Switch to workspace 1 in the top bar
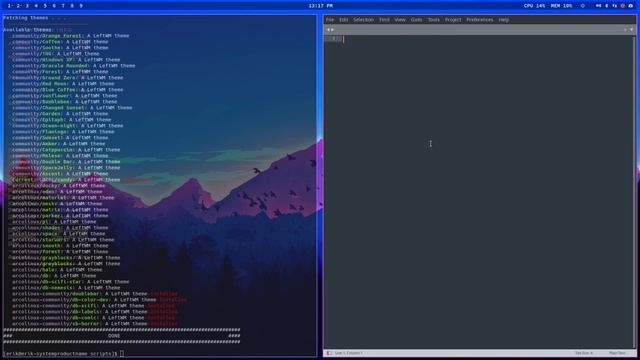Image resolution: width=640 pixels, height=360 pixels. (10, 6)
